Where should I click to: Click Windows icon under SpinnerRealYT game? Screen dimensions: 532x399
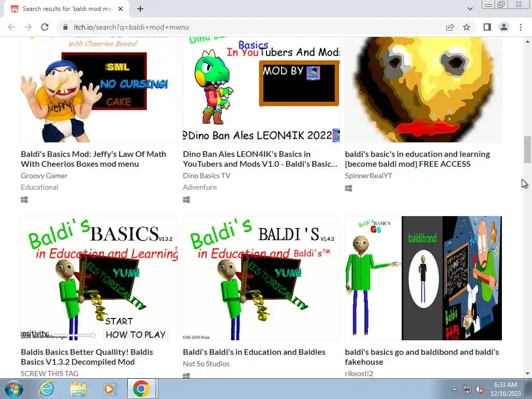348,188
